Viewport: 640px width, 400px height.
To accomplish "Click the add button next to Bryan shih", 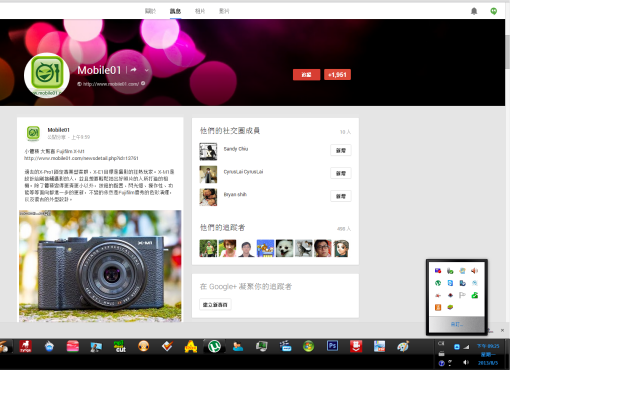I will point(340,196).
